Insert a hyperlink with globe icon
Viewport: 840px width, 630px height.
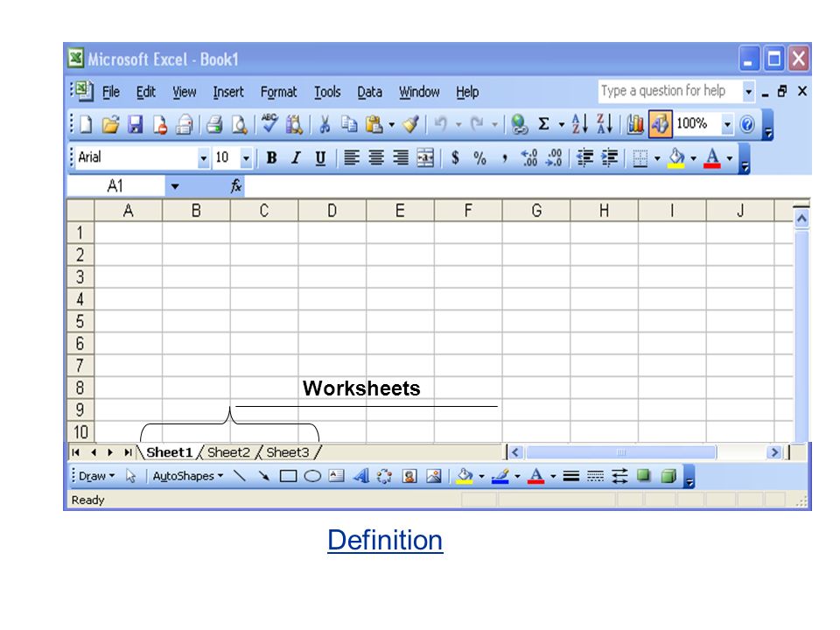[x=518, y=124]
